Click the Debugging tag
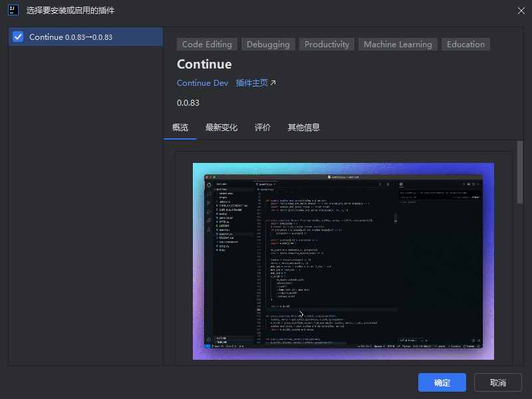The image size is (532, 399). pyautogui.click(x=268, y=45)
